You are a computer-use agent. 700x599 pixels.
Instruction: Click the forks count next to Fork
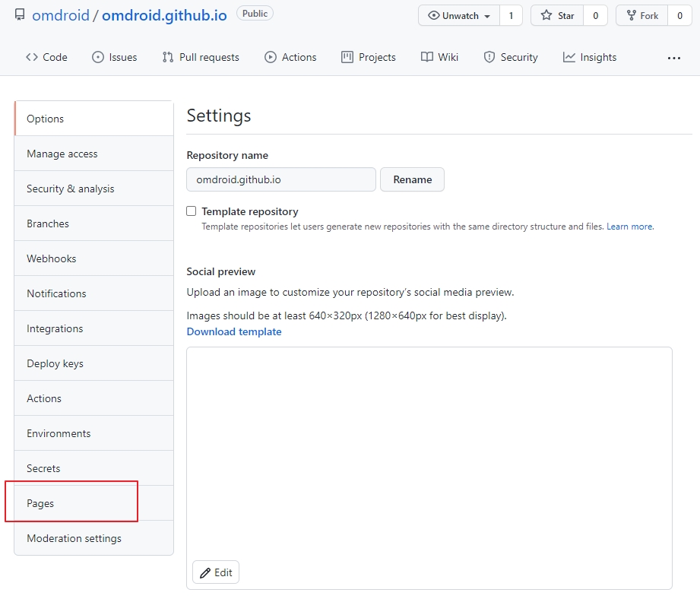tap(680, 16)
